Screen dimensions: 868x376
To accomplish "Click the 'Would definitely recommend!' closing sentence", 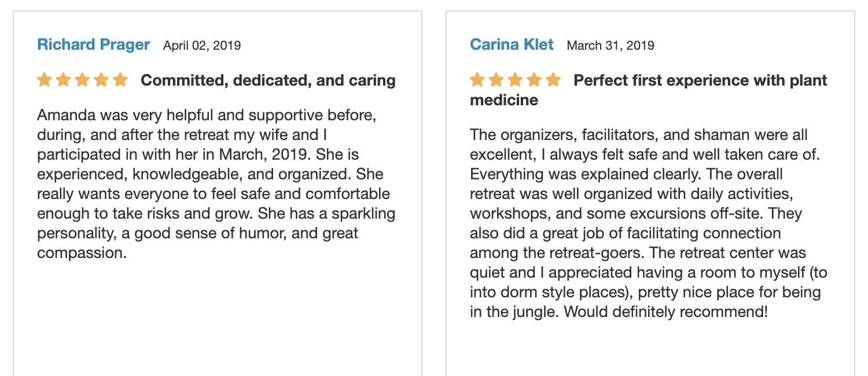I will 666,312.
